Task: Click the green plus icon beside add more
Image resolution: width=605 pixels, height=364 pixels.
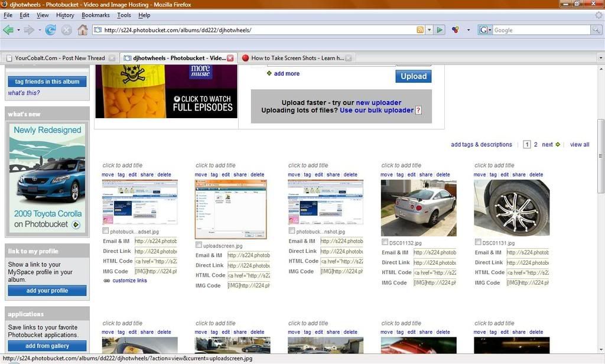Action: coord(269,73)
